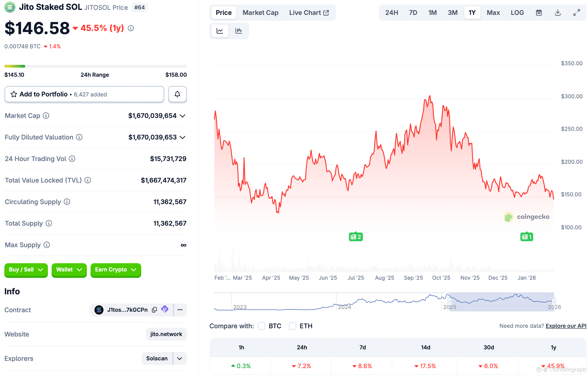The width and height of the screenshot is (588, 375).
Task: Copy the JITOSOL contract address
Action: [154, 310]
